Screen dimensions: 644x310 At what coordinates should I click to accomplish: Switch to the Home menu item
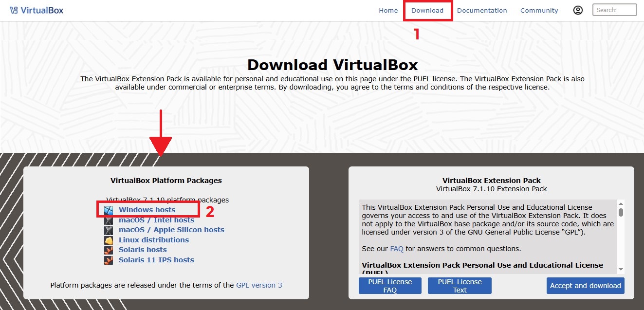388,10
